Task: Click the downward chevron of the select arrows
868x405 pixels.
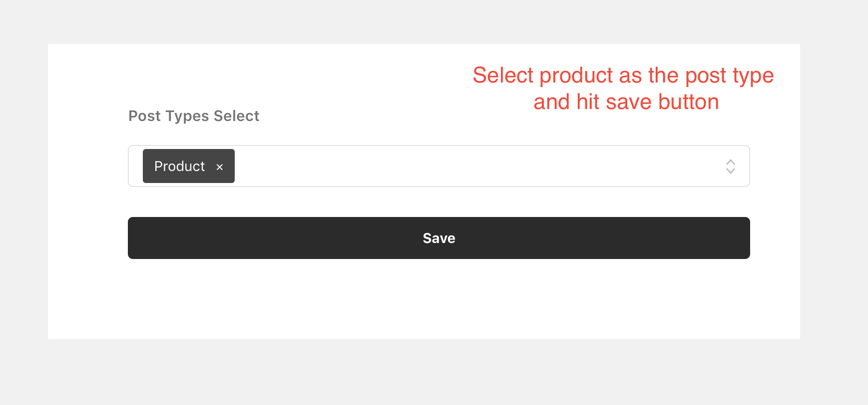Action: pos(730,171)
